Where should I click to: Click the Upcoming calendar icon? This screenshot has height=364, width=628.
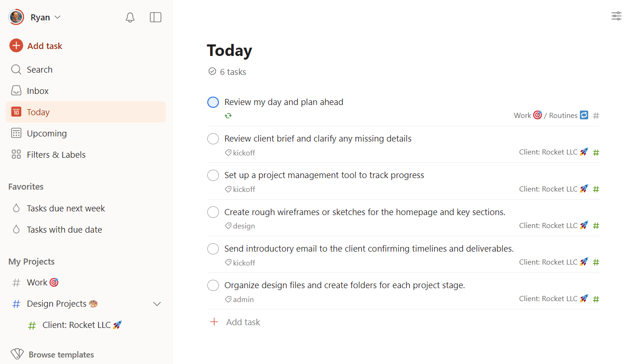[x=16, y=134]
